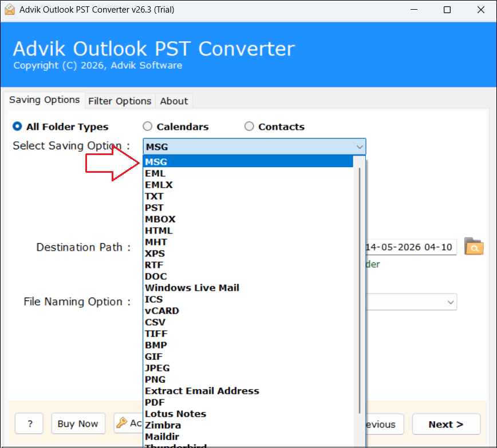The image size is (497, 448).
Task: Choose DOC saving format
Action: click(248, 276)
